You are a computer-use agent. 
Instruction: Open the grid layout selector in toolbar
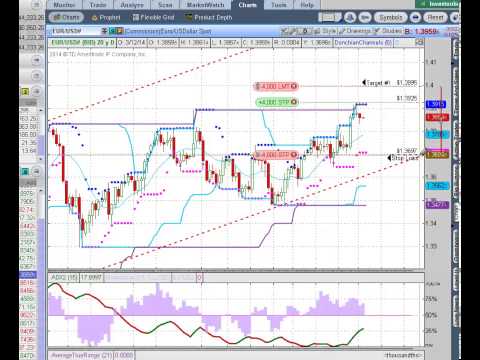tap(330, 17)
